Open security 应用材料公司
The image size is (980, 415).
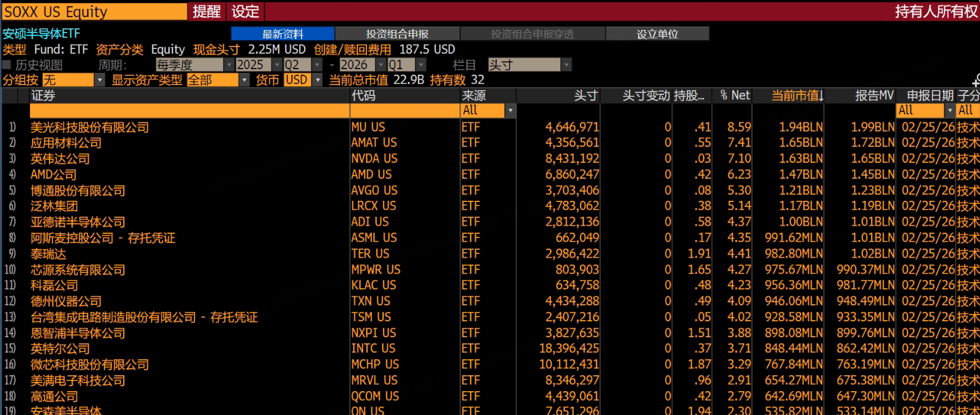pyautogui.click(x=66, y=143)
